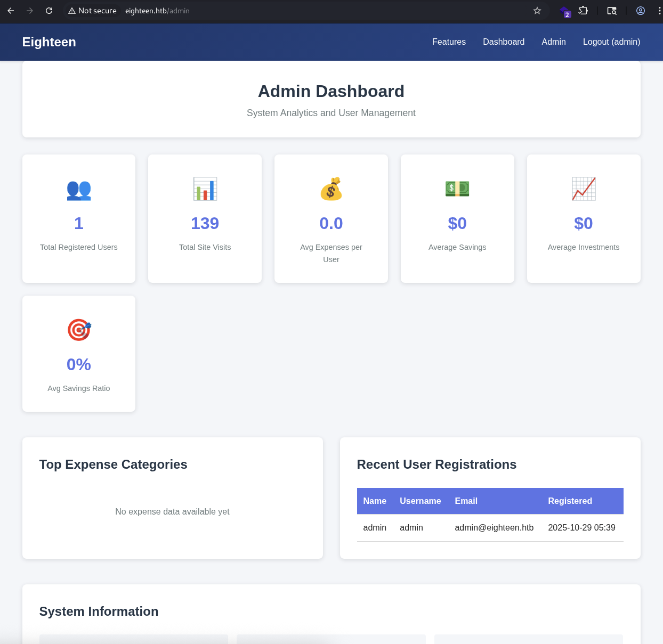Click the rising chart icon on Average Investments card
This screenshot has width=663, height=644.
[x=583, y=189]
